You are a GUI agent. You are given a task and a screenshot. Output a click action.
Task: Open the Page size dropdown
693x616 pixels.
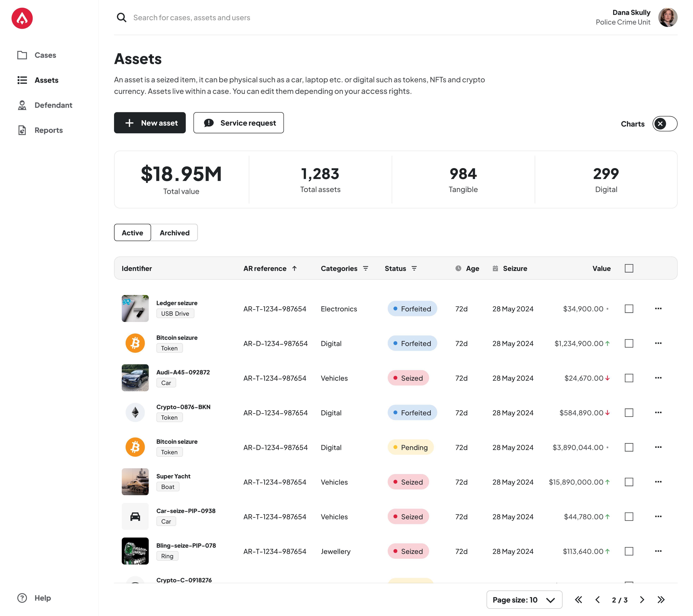click(524, 600)
